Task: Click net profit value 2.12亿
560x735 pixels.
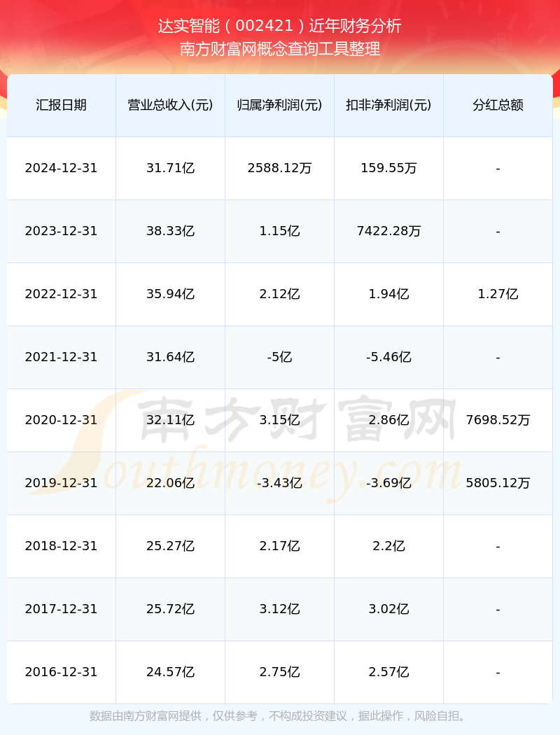Action: [280, 294]
